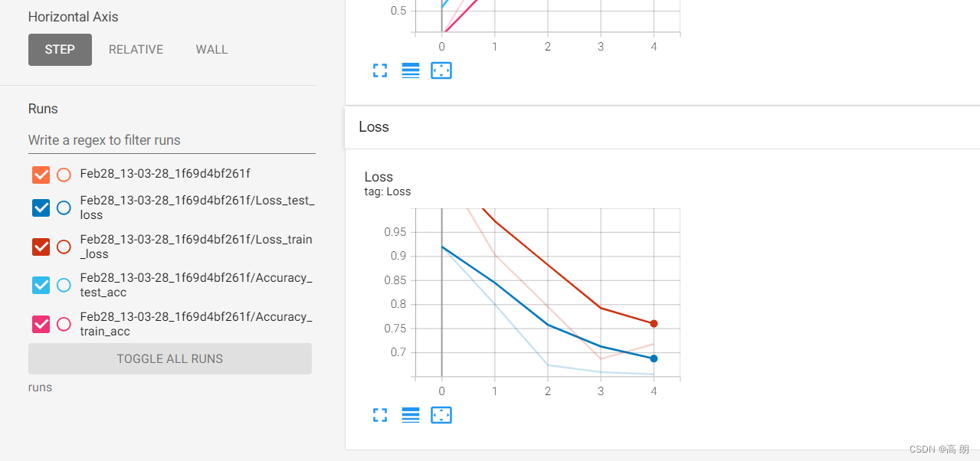Fit the Loss chart domain to data
Screen dimensions: 980x461
441,415
